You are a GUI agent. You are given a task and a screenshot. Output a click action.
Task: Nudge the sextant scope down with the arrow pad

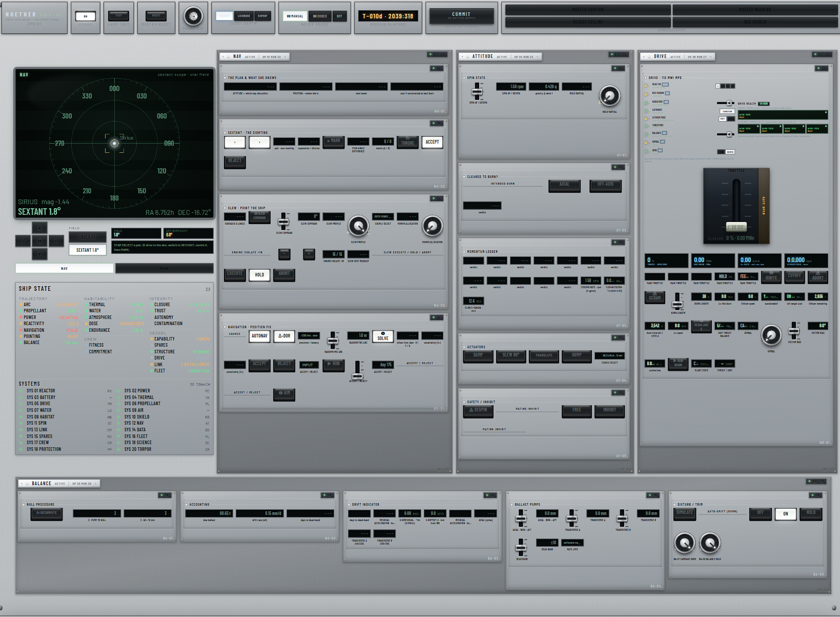[x=39, y=253]
